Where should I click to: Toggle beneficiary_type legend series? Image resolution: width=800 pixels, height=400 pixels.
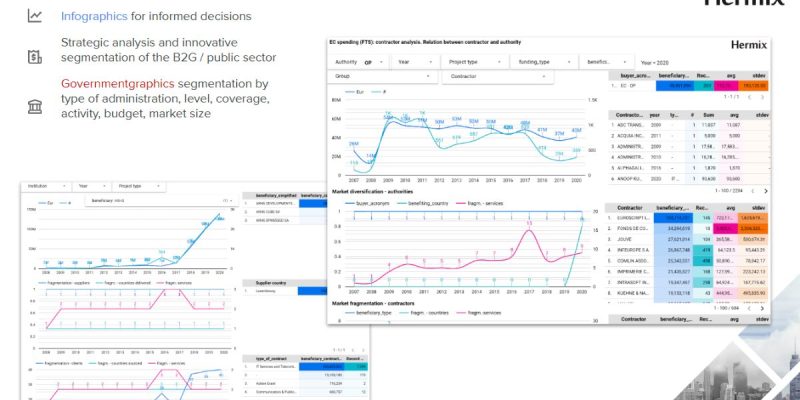coord(368,312)
